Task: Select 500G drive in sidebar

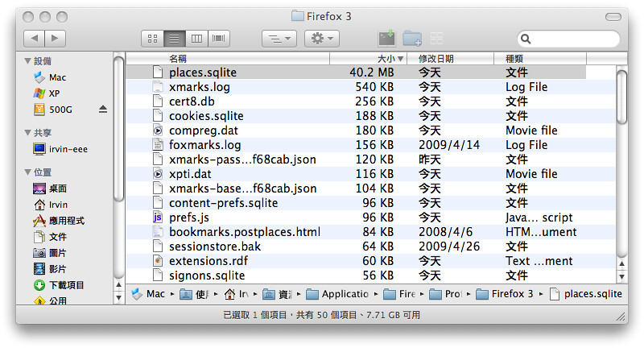Action: (52, 110)
